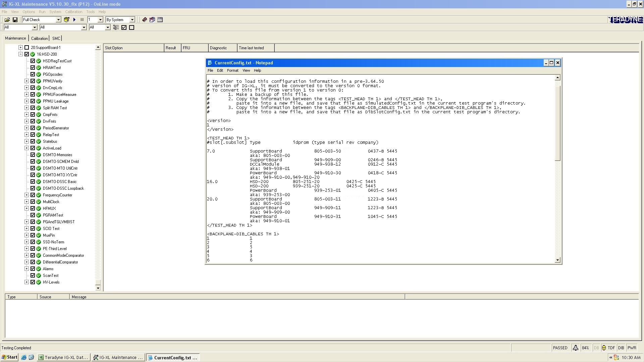Click the stacked documents toolbar icon
Image resolution: width=644 pixels, height=362 pixels.
click(x=152, y=20)
